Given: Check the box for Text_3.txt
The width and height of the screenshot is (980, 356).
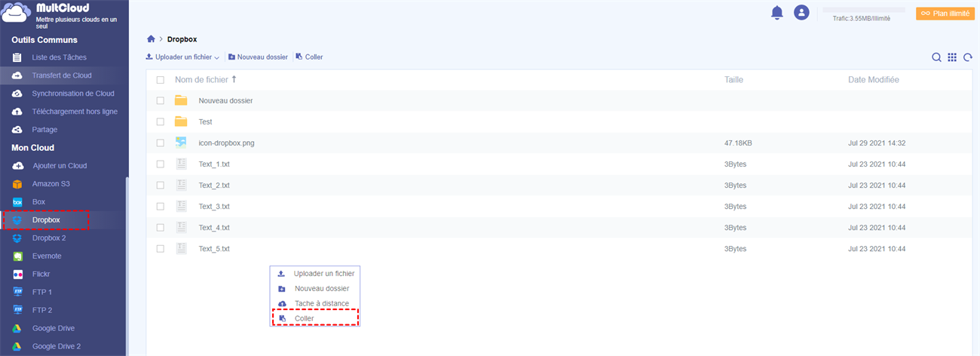Looking at the screenshot, I should tap(160, 206).
